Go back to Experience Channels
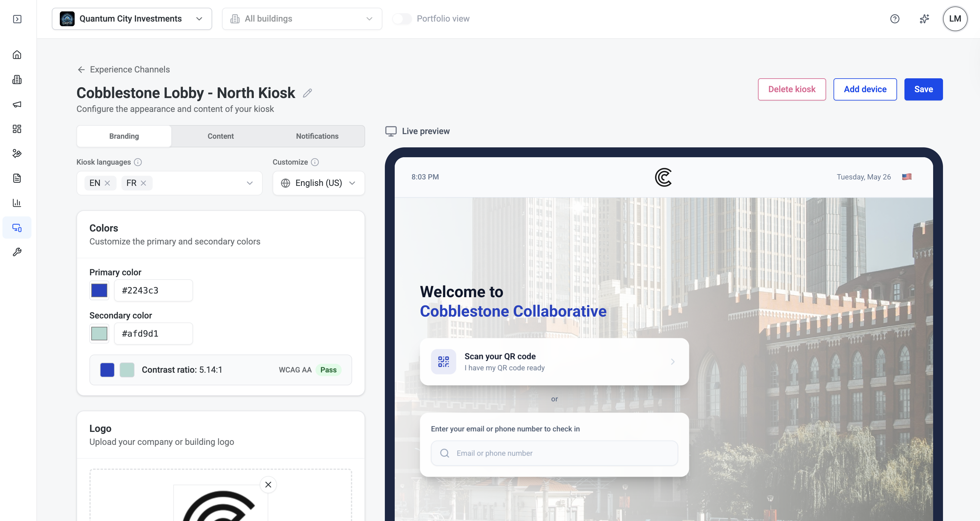 pos(124,70)
